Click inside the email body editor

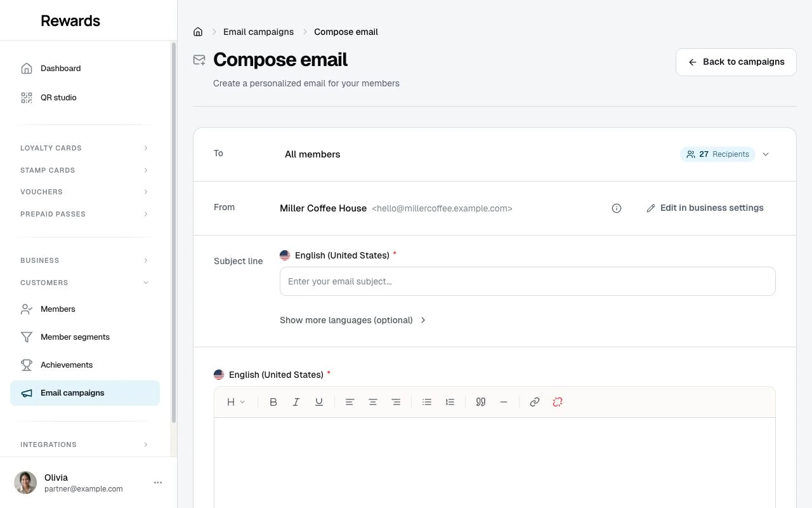pyautogui.click(x=495, y=462)
